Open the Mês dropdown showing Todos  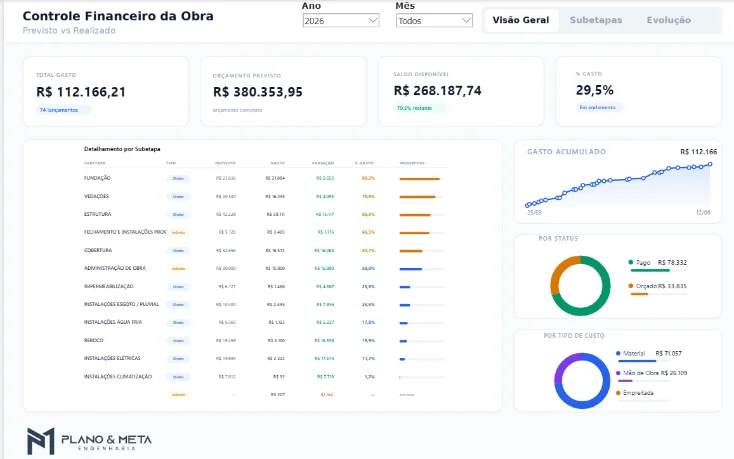[434, 21]
